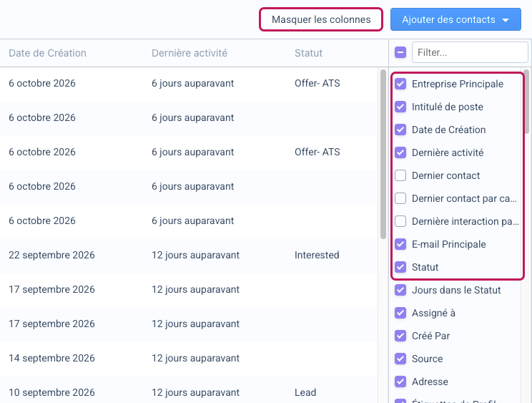Uncheck the Entreprise Principale column
The width and height of the screenshot is (532, 403).
400,84
